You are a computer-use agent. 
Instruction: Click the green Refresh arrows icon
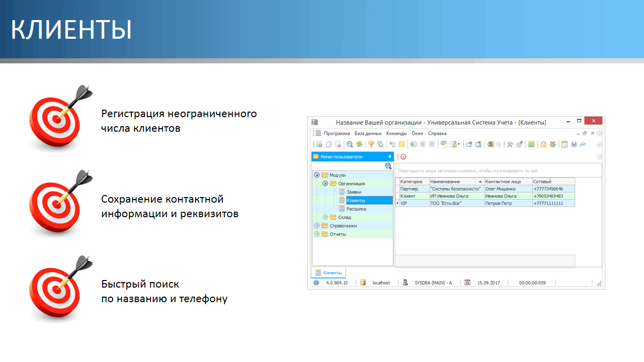pyautogui.click(x=359, y=144)
